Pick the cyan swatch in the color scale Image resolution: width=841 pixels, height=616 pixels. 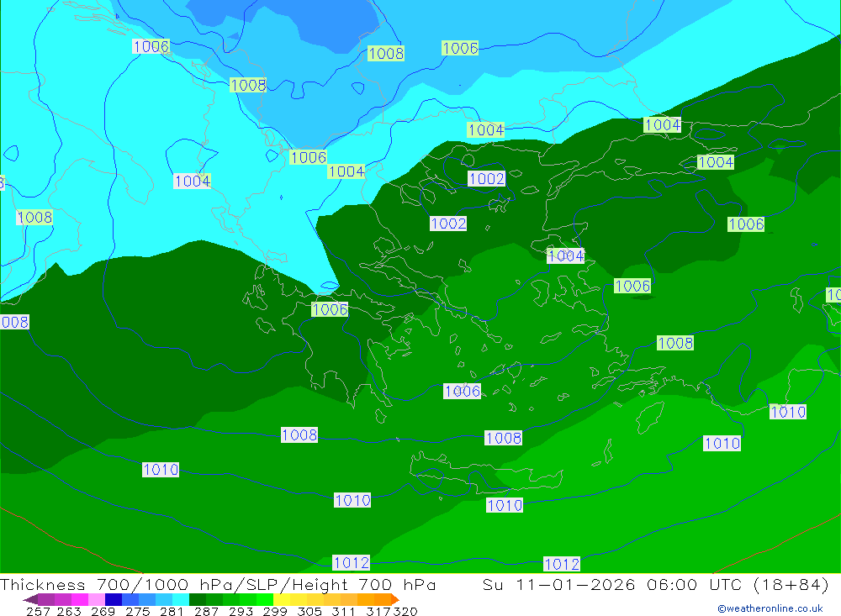coord(181,599)
